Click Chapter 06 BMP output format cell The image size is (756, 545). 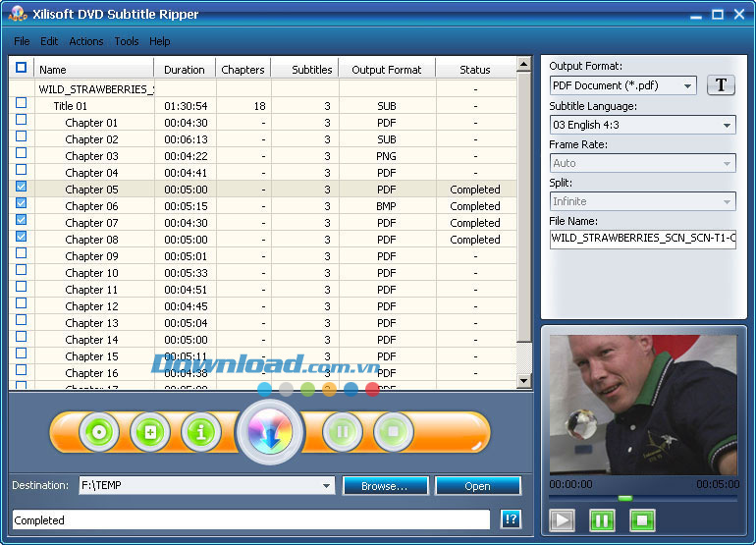pos(387,206)
